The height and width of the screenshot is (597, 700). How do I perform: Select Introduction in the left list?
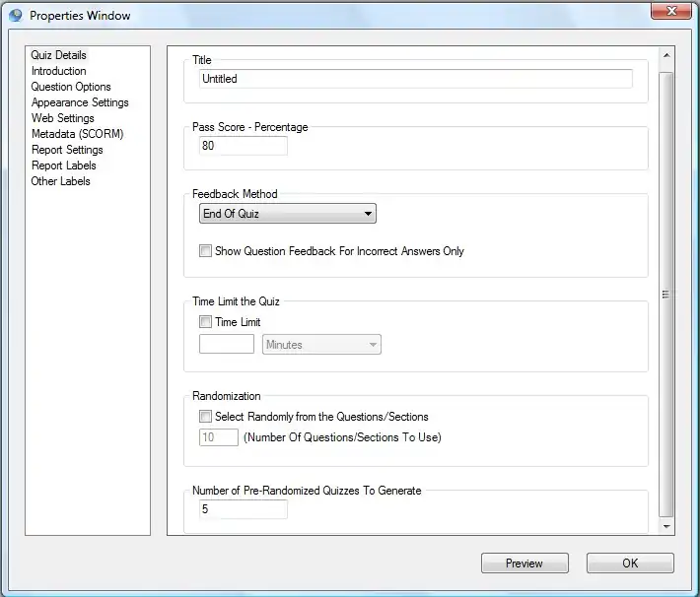coord(58,71)
